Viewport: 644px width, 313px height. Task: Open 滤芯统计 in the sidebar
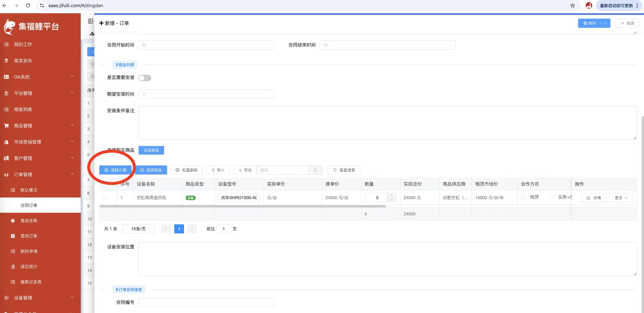(x=40, y=267)
